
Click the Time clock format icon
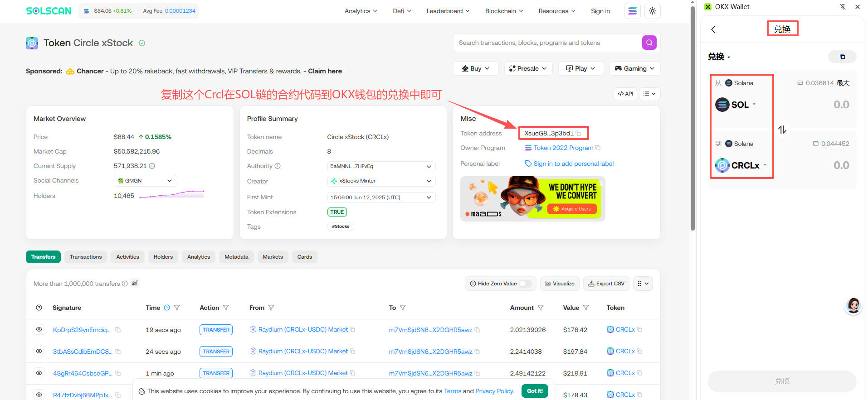tap(167, 308)
